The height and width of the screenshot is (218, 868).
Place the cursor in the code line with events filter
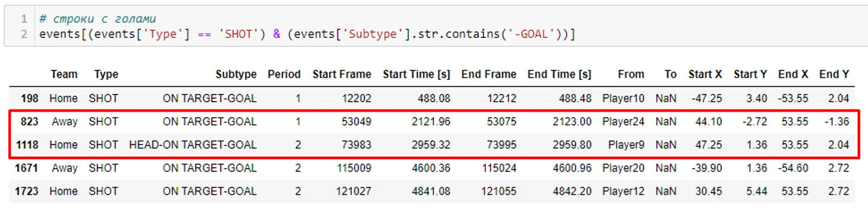307,34
